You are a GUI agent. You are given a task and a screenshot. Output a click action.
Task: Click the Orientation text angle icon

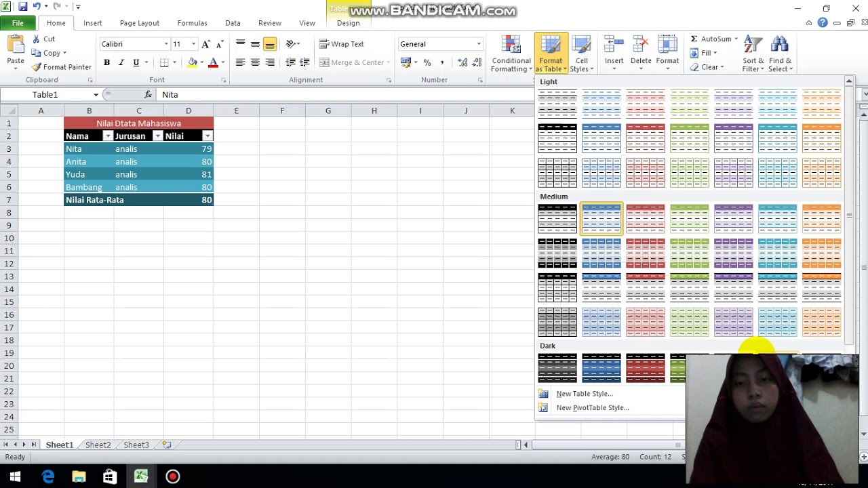[x=291, y=44]
